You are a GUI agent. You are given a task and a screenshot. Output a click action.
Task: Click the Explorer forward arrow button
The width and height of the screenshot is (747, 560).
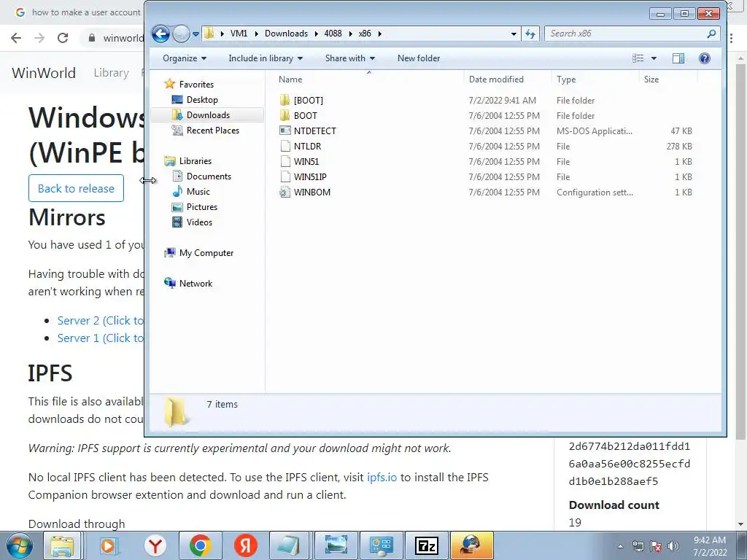pos(181,34)
